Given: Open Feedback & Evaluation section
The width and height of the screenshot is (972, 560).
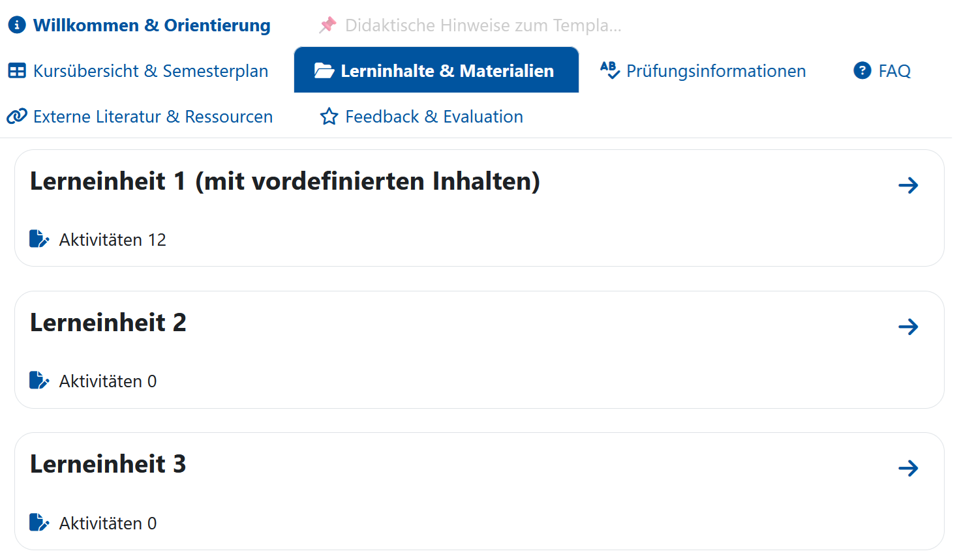Looking at the screenshot, I should click(x=434, y=116).
